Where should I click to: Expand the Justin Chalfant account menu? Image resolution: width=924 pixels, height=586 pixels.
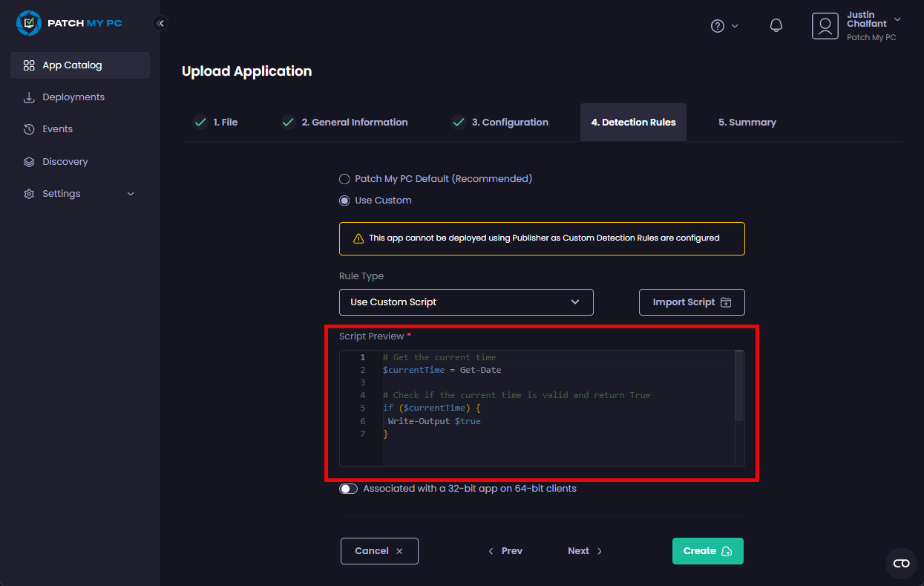897,19
